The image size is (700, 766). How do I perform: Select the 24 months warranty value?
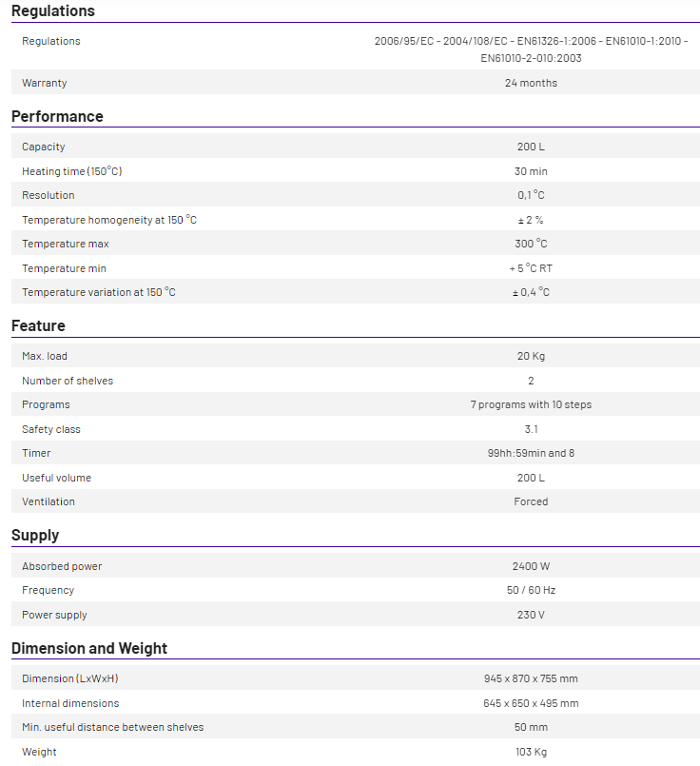pyautogui.click(x=531, y=83)
